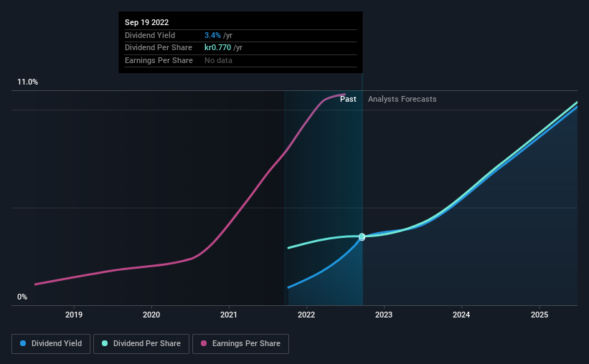Image resolution: width=589 pixels, height=364 pixels.
Task: Click the highlighted data point marker on chart
Action: coord(362,236)
